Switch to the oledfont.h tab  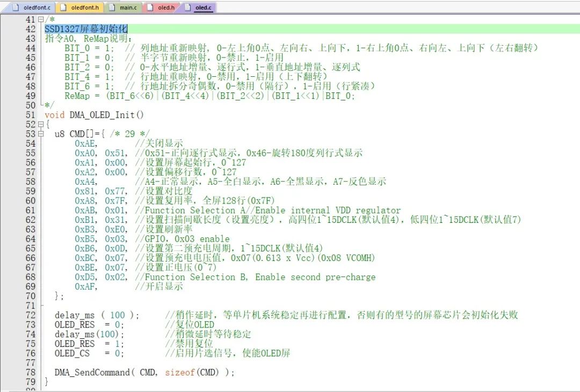click(x=80, y=8)
